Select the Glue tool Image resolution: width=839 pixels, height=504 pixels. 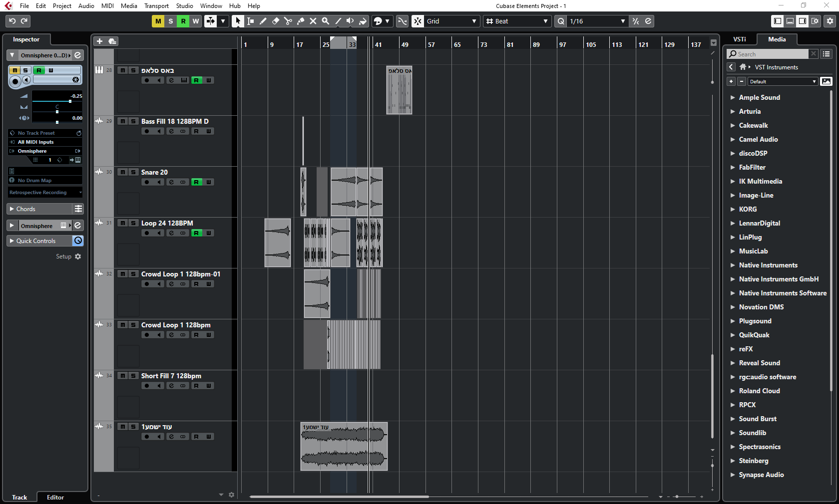[300, 21]
